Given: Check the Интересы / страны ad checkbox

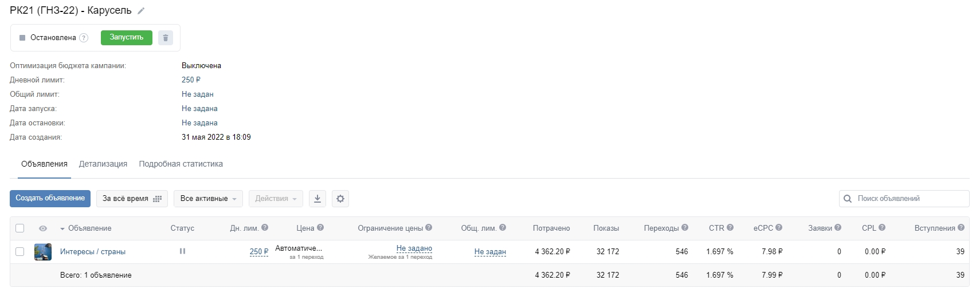Looking at the screenshot, I should coord(20,252).
